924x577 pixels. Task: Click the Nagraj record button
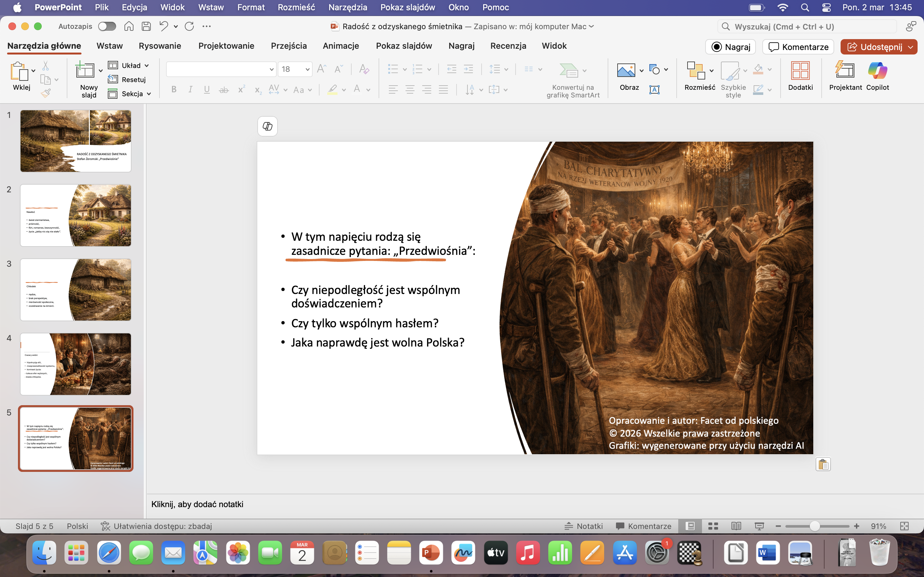pos(731,47)
